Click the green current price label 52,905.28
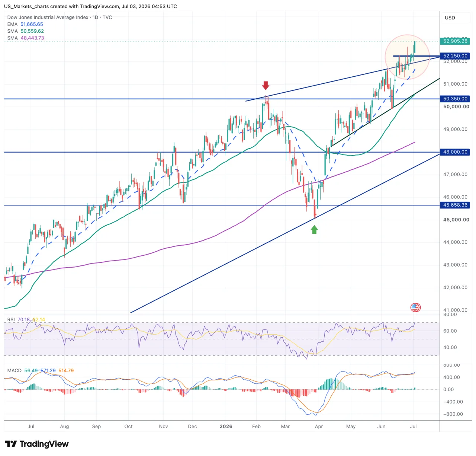This screenshot has height=456, width=476. (x=455, y=41)
